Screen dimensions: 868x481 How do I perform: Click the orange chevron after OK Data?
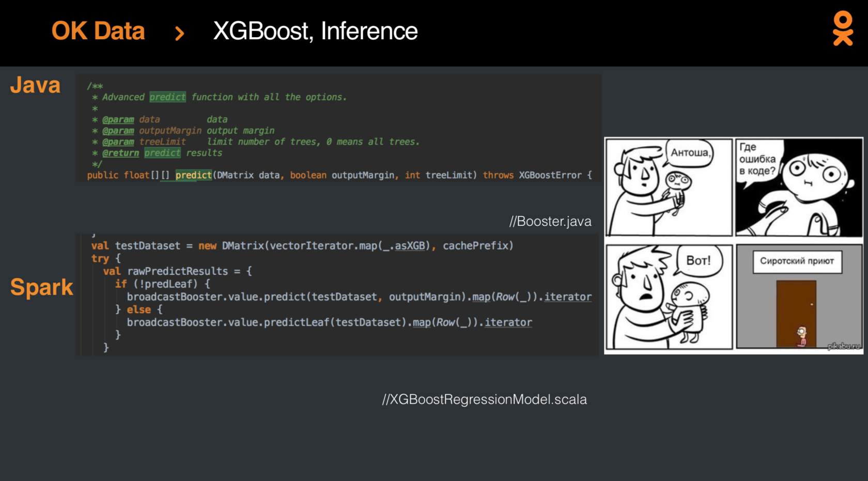[x=179, y=34]
